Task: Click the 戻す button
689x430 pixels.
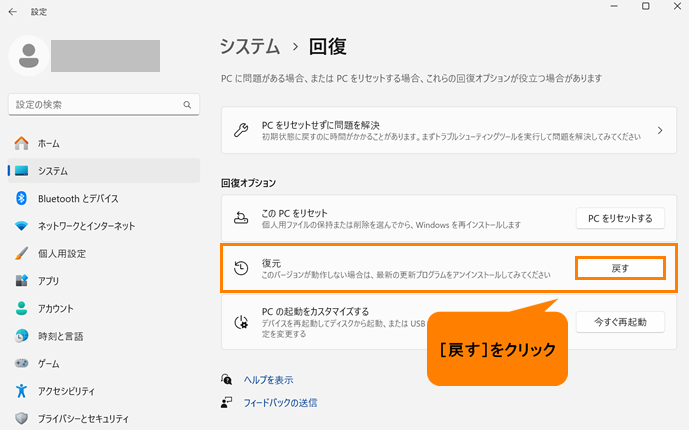Action: click(x=620, y=268)
